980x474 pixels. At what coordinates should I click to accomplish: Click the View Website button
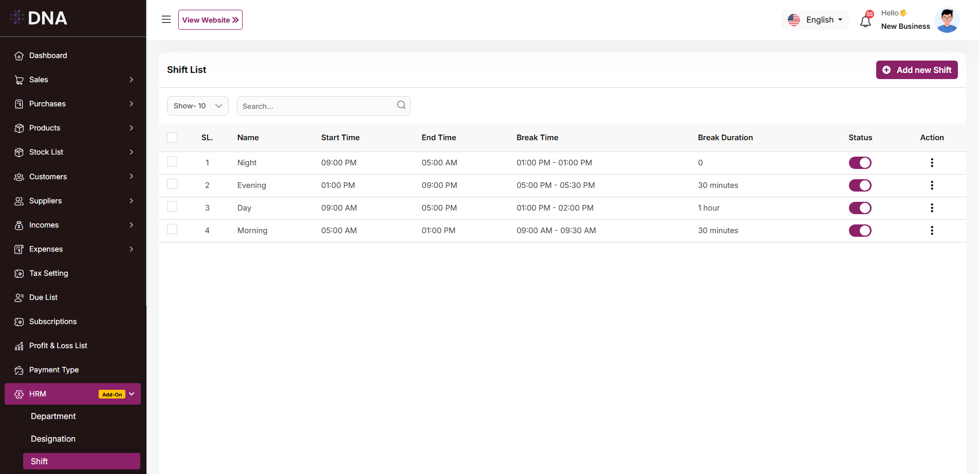coord(210,20)
